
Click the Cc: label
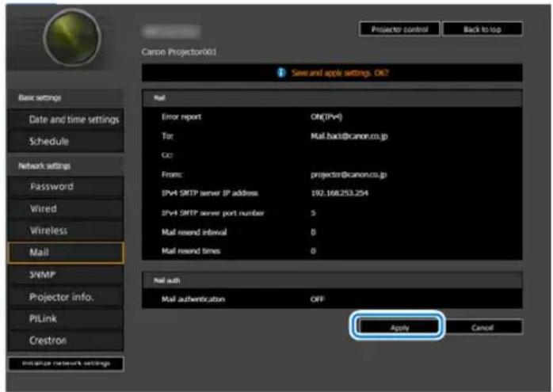coord(167,155)
